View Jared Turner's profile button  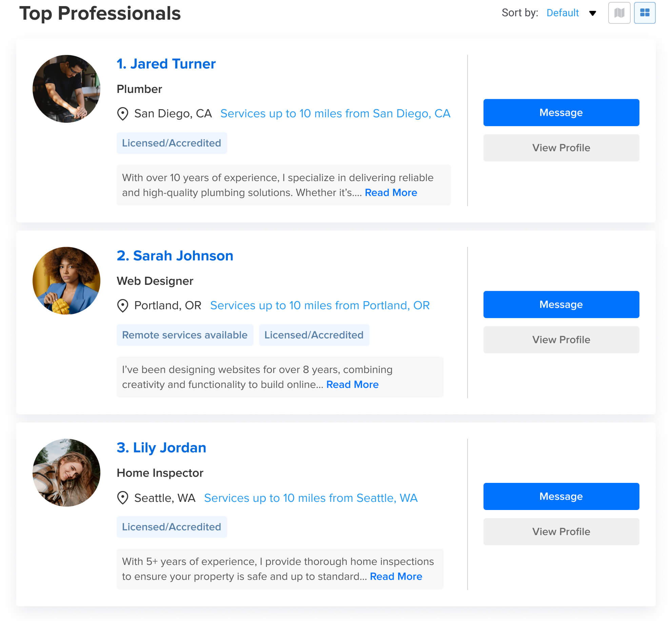tap(561, 148)
